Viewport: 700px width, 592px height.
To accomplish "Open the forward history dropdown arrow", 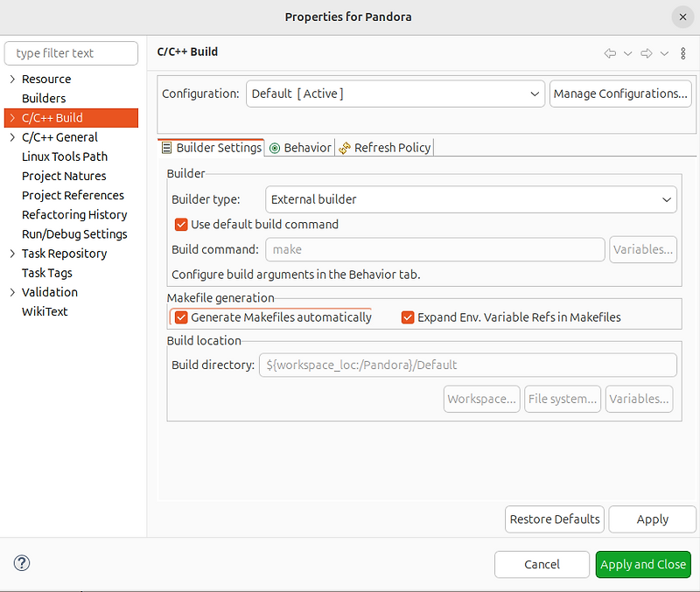I will click(x=664, y=53).
